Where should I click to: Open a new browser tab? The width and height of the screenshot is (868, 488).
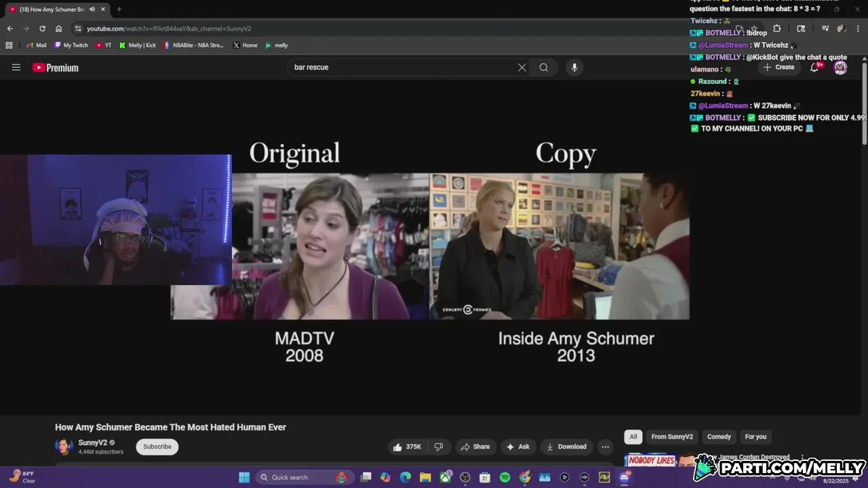119,9
